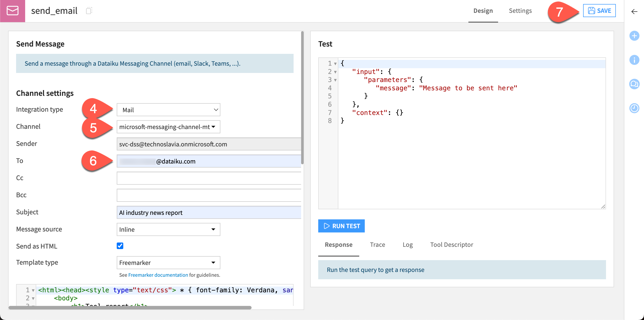The width and height of the screenshot is (644, 320).
Task: Select the Trace tab
Action: (377, 245)
